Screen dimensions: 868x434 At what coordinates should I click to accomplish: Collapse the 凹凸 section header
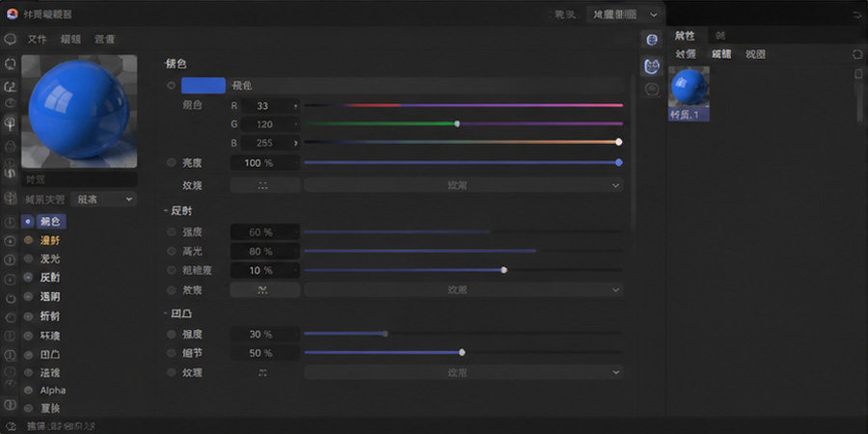click(x=178, y=313)
